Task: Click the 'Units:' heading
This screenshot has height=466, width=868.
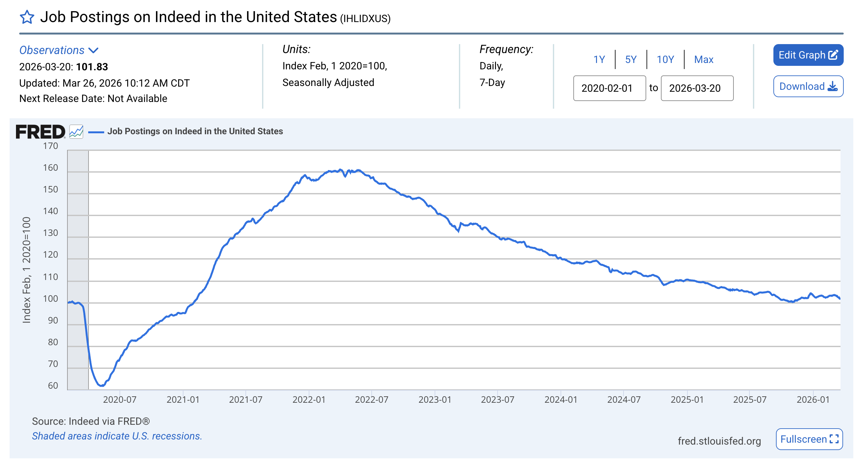Action: (x=296, y=50)
